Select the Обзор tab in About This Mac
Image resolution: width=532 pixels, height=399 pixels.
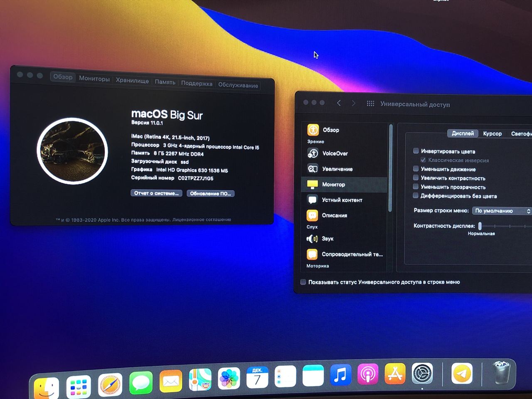(63, 77)
